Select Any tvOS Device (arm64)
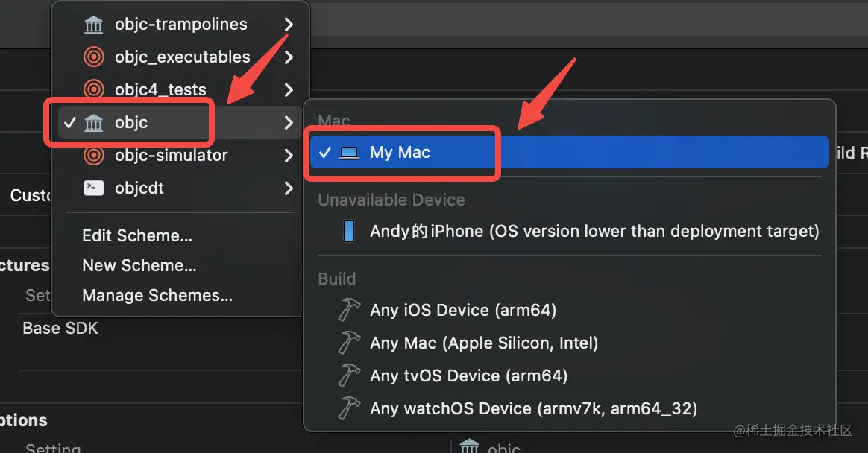Viewport: 868px width, 453px height. pos(468,376)
